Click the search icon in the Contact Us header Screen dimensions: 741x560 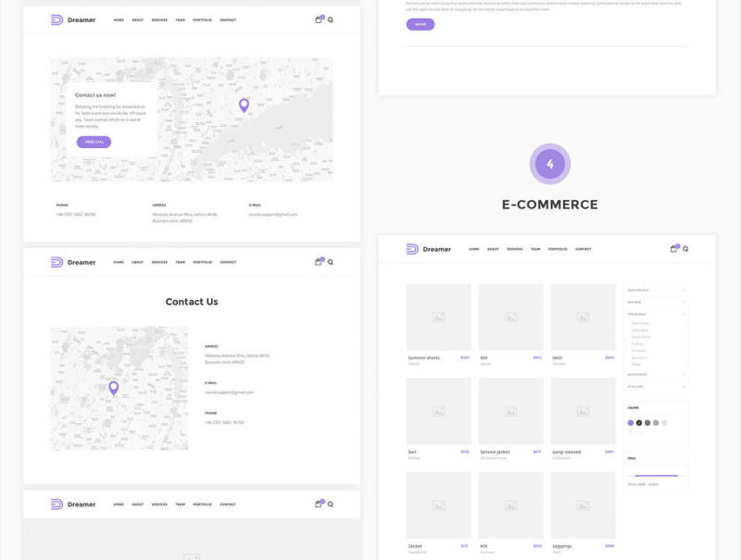click(x=331, y=262)
